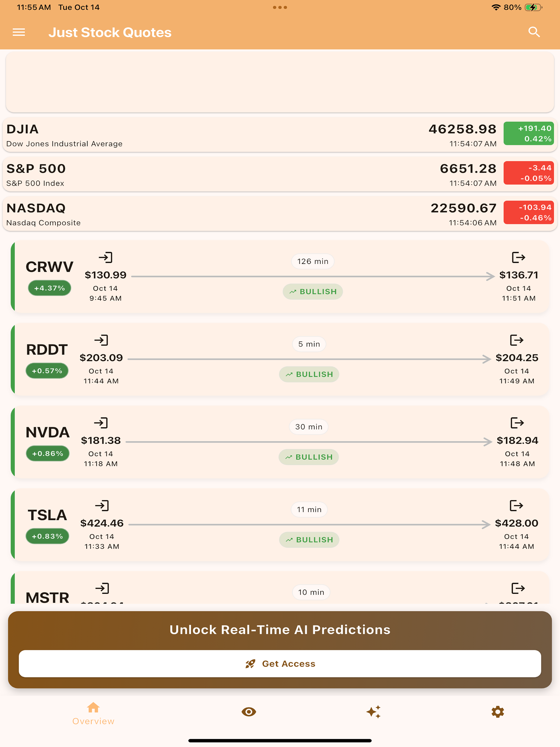Viewport: 560px width, 747px height.
Task: Open the hamburger menu
Action: point(19,32)
